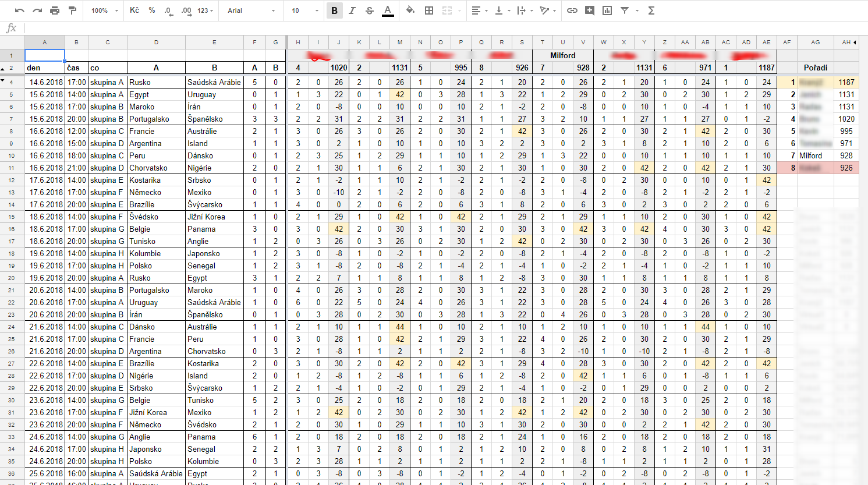Select 'skupina H' cell for Polsko–Senegal
Image resolution: width=868 pixels, height=485 pixels.
pyautogui.click(x=108, y=265)
